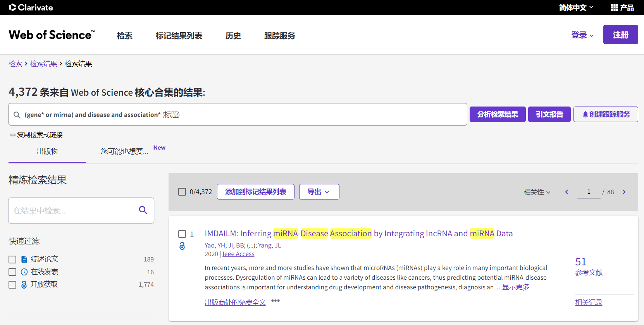Click the page number input box
Viewport: 644px width, 325px height.
point(589,192)
